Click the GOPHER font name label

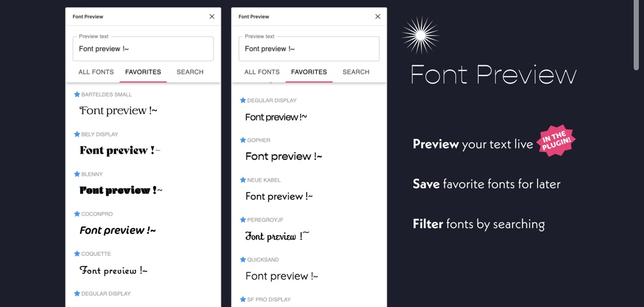click(259, 140)
